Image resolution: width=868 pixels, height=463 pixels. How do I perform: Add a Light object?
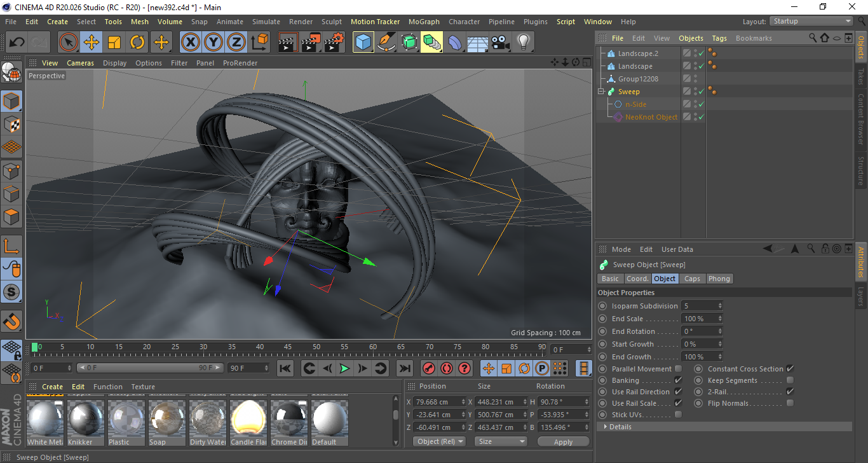click(x=524, y=43)
